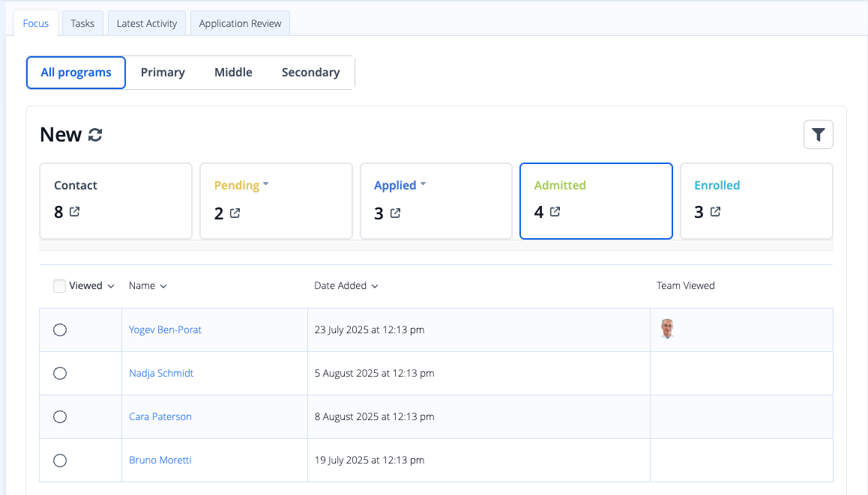Open the filter panel icon

point(818,134)
